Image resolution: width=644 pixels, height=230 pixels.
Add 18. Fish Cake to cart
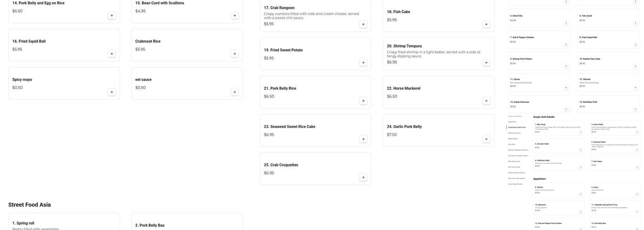pyautogui.click(x=486, y=24)
